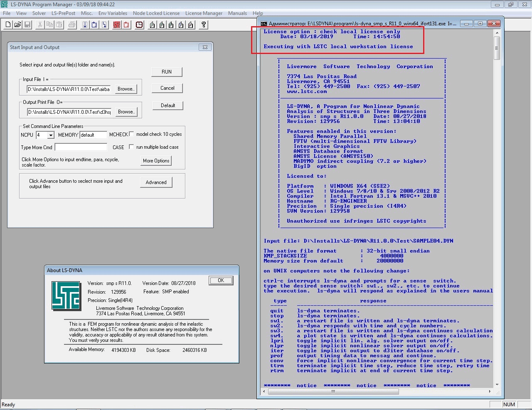The image size is (532, 410).
Task: Enable the MCHECK model check checkbox
Action: [x=131, y=134]
